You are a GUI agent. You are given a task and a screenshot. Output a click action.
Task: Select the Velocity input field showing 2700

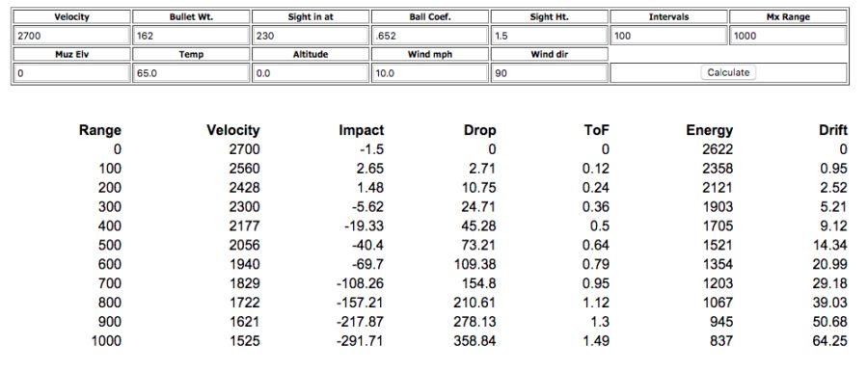pyautogui.click(x=72, y=36)
